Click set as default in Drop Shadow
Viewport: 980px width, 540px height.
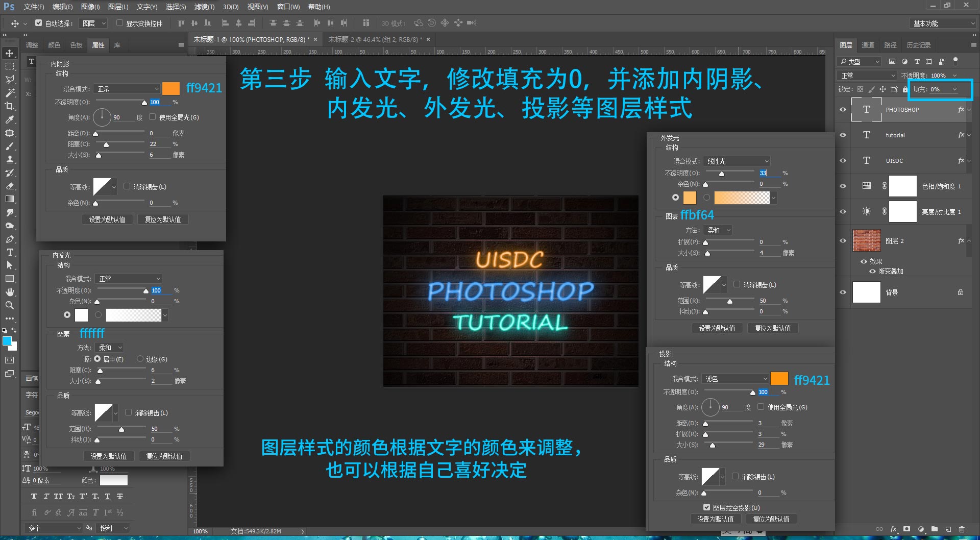716,519
